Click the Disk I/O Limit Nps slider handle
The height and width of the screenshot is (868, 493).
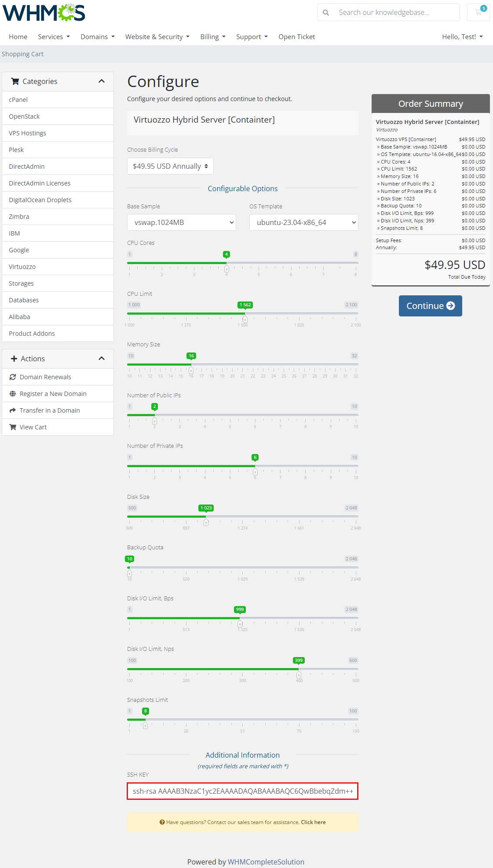click(299, 675)
